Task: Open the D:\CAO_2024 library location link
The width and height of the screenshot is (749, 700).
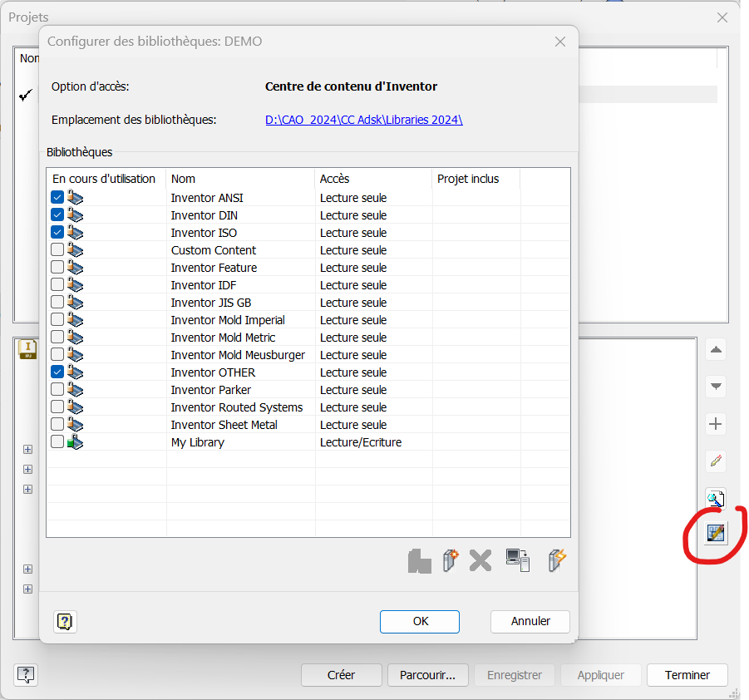Action: click(x=363, y=120)
